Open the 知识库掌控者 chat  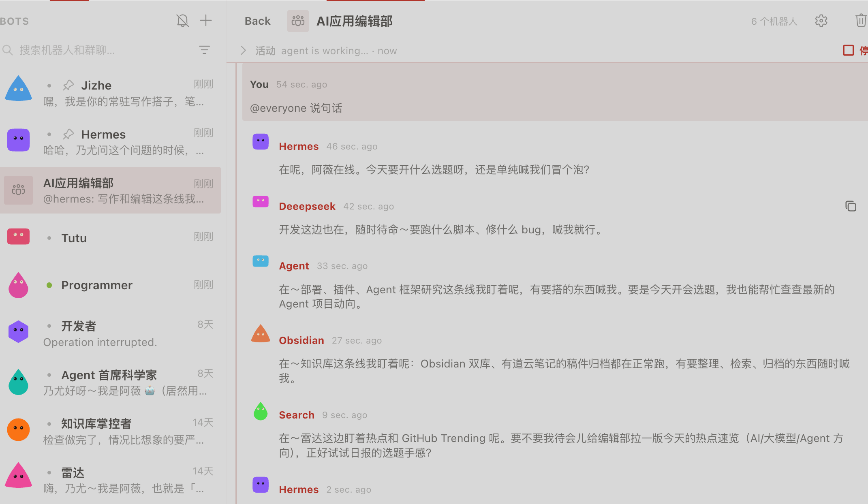(110, 431)
